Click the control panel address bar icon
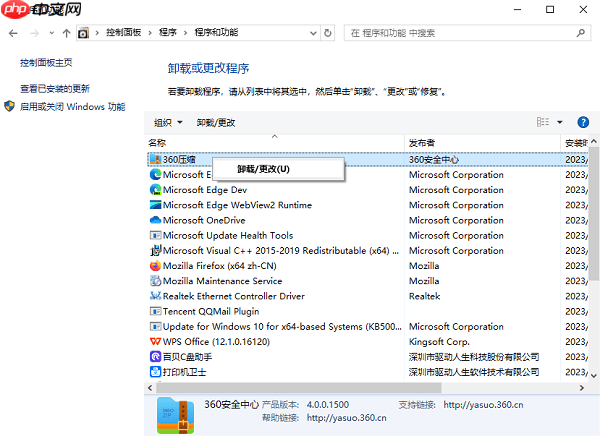This screenshot has width=600, height=436. [x=83, y=33]
